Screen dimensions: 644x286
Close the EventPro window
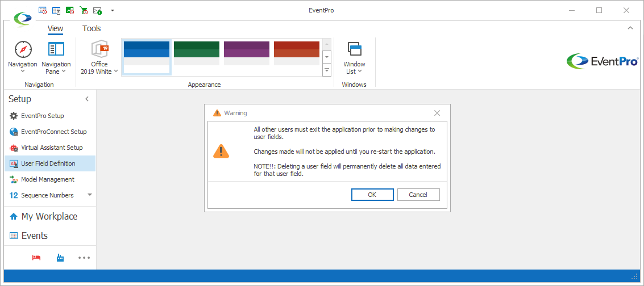click(626, 11)
